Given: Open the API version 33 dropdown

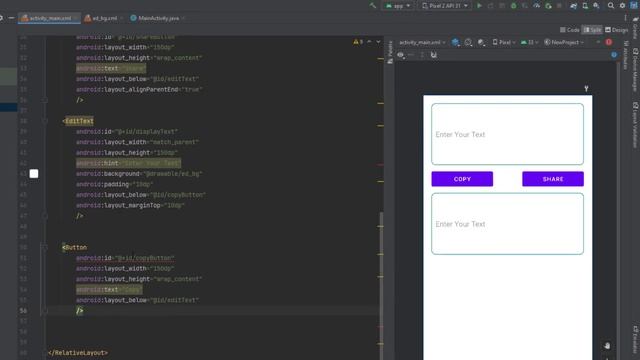Looking at the screenshot, I should click(x=529, y=42).
